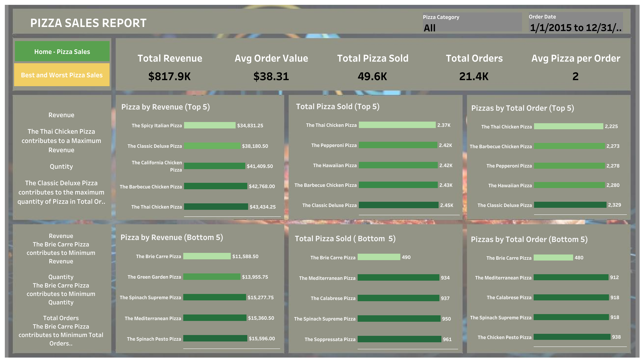Click the Total Revenue value $817.9K
Image resolution: width=644 pixels, height=362 pixels.
pos(169,76)
